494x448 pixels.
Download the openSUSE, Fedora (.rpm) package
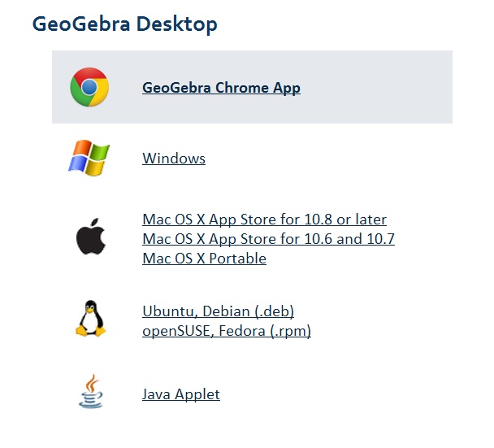[x=227, y=331]
